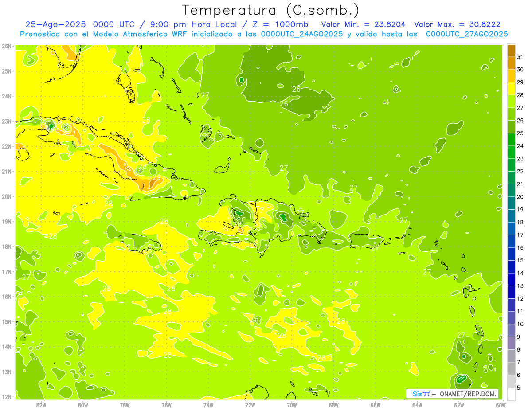
Task: Click the 'Temperatura (C,somb.)' chart title
Action: 271,11
